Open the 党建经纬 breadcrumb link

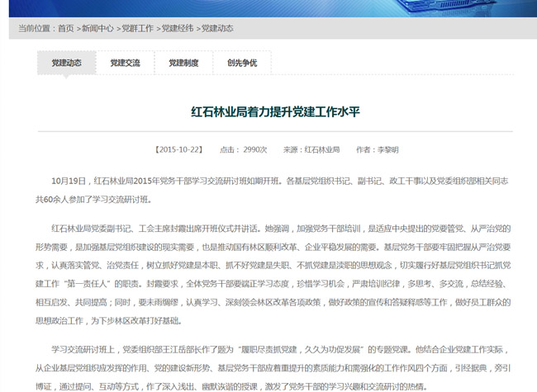coord(178,28)
